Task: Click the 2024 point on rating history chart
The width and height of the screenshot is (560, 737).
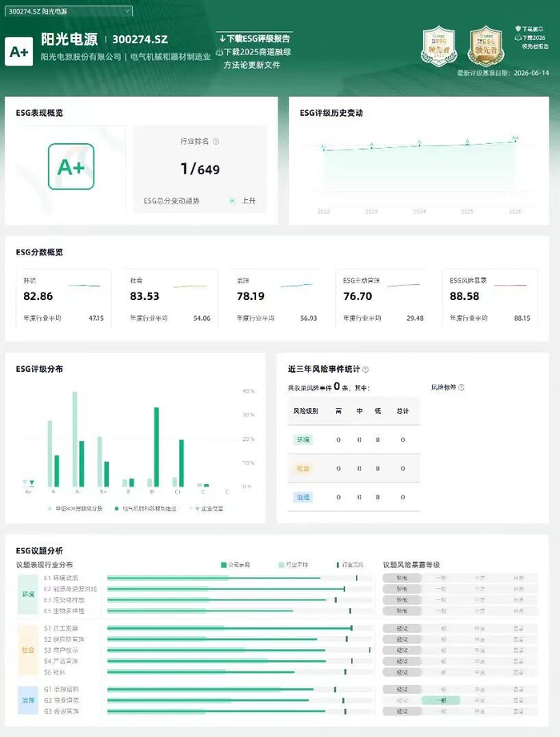Action: [419, 143]
